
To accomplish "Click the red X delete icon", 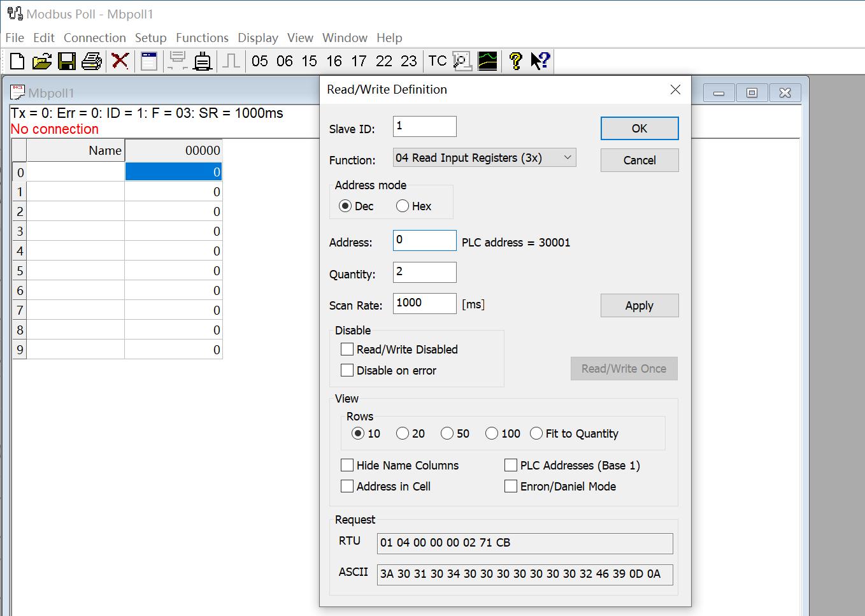I will click(120, 61).
